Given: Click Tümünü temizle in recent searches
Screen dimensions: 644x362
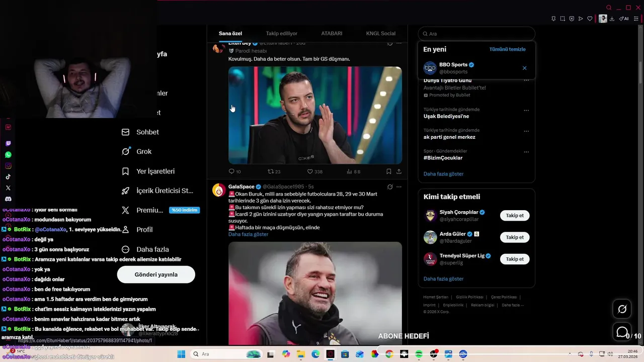Looking at the screenshot, I should point(507,49).
